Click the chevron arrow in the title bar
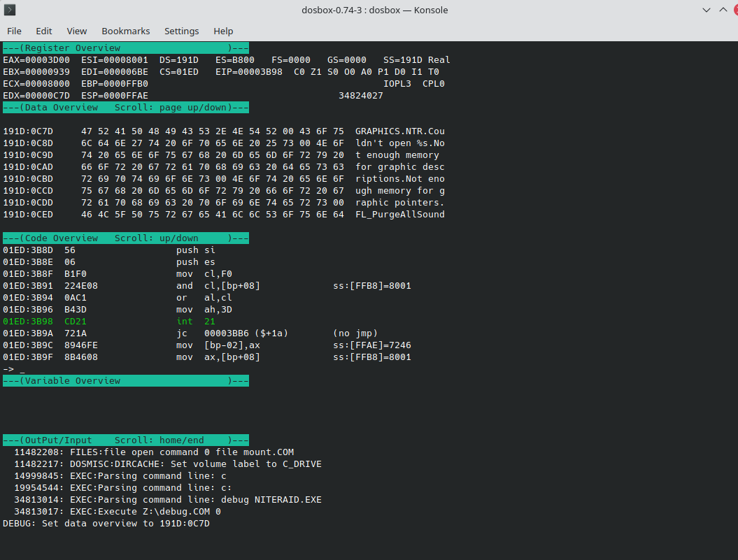Image resolution: width=738 pixels, height=560 pixels. [707, 10]
